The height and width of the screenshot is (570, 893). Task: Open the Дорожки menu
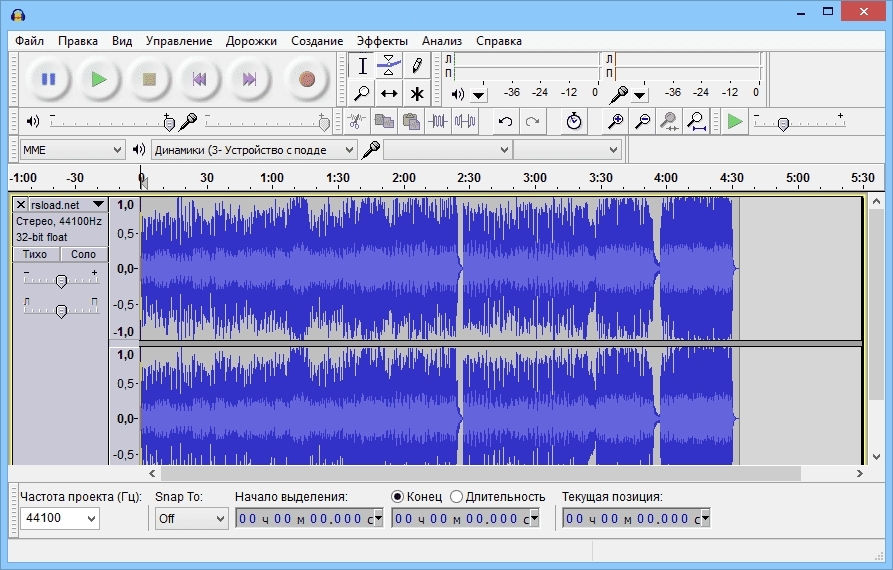click(x=251, y=41)
